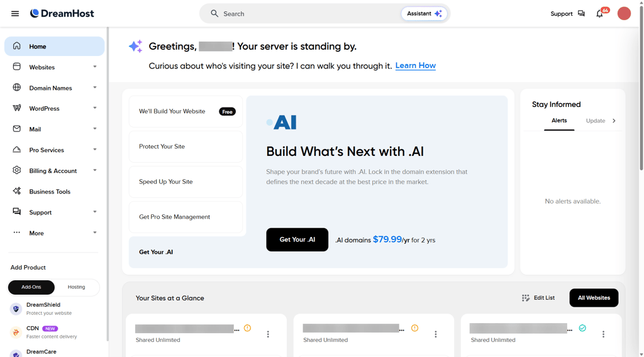The width and height of the screenshot is (644, 357).
Task: Open third site card options menu
Action: (603, 334)
